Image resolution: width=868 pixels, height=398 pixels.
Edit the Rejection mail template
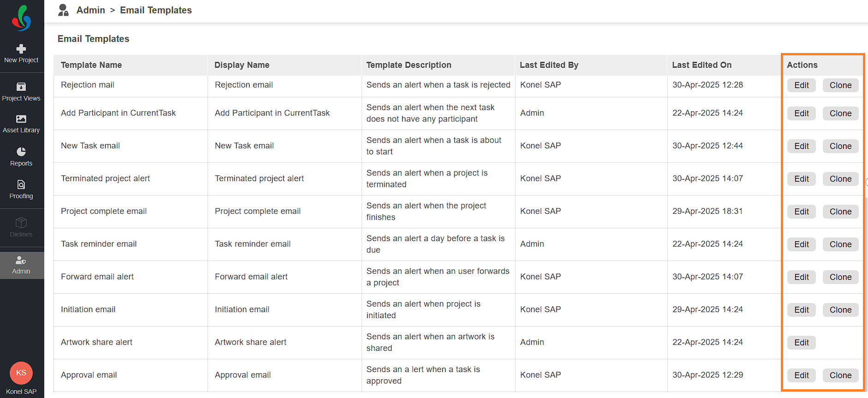(802, 85)
